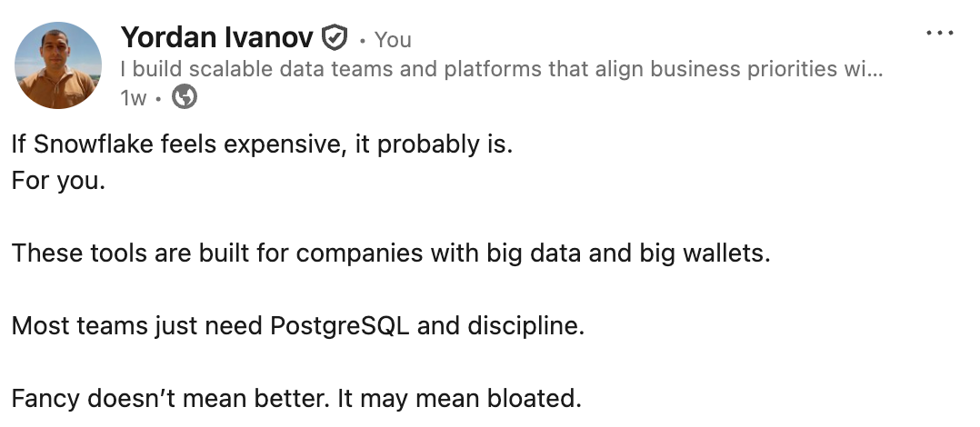Open the three-dots post options menu
The image size is (980, 427).
pos(939,33)
